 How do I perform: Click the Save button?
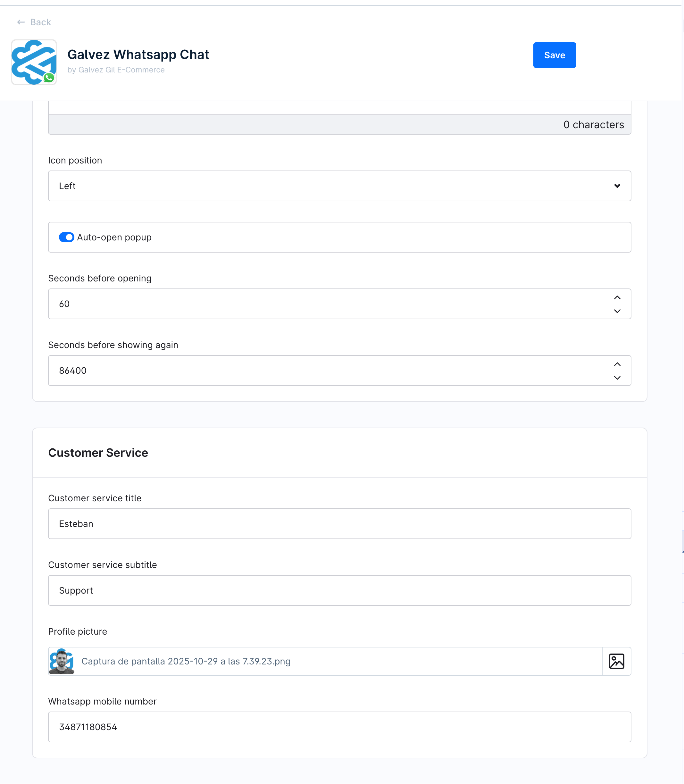pyautogui.click(x=554, y=55)
